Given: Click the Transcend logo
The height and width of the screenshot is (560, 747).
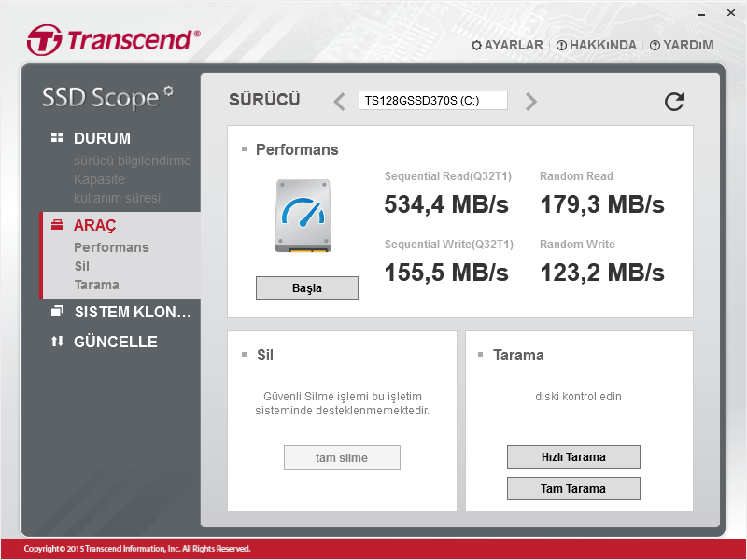Looking at the screenshot, I should [113, 39].
